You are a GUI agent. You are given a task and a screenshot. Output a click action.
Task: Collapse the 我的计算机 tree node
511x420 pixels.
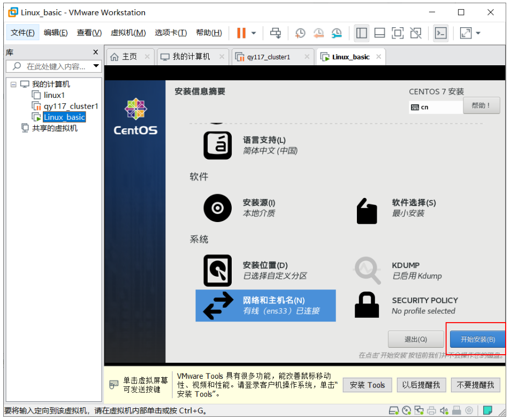(13, 85)
